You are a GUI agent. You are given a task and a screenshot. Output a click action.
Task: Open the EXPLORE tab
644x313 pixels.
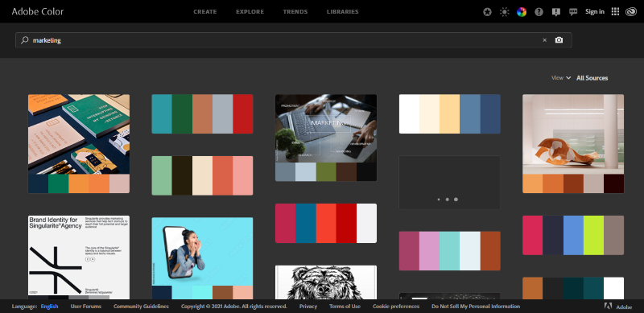click(250, 12)
